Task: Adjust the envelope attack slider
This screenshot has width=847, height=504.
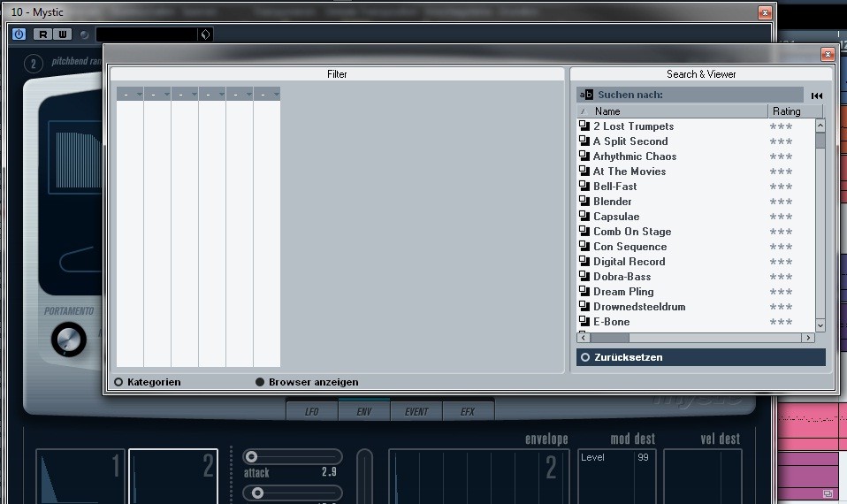Action: coord(252,456)
